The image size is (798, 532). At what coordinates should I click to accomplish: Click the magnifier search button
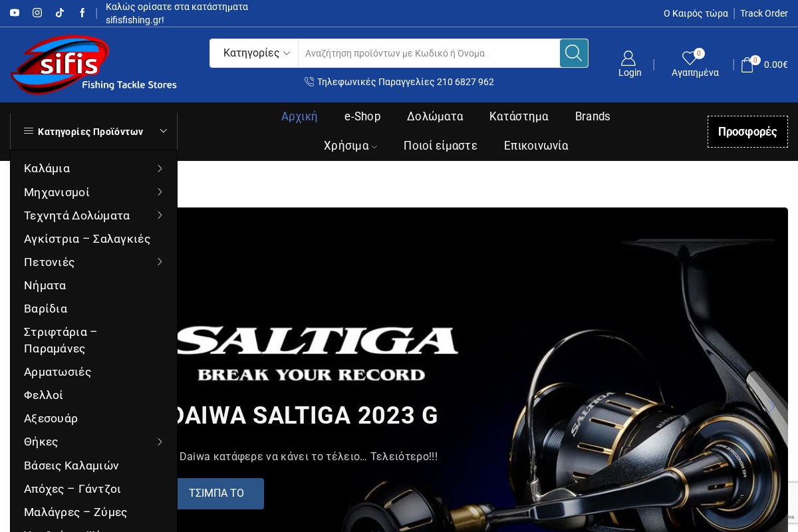(574, 53)
